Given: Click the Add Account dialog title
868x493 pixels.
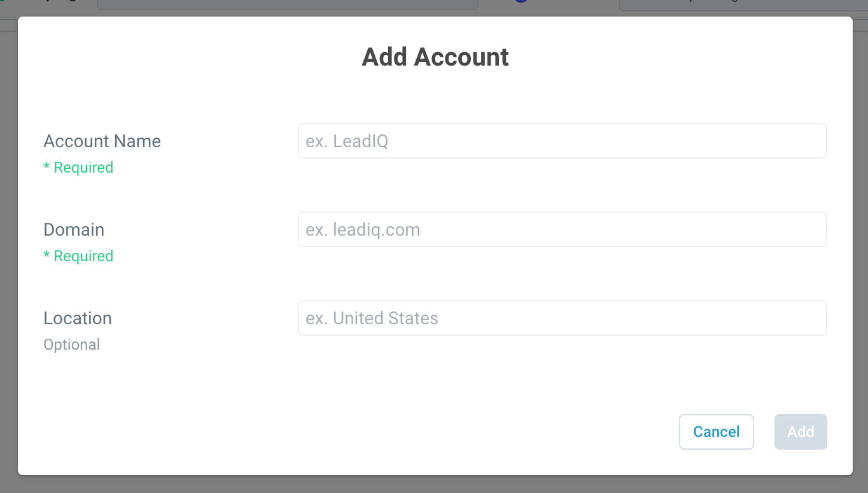Looking at the screenshot, I should point(435,57).
